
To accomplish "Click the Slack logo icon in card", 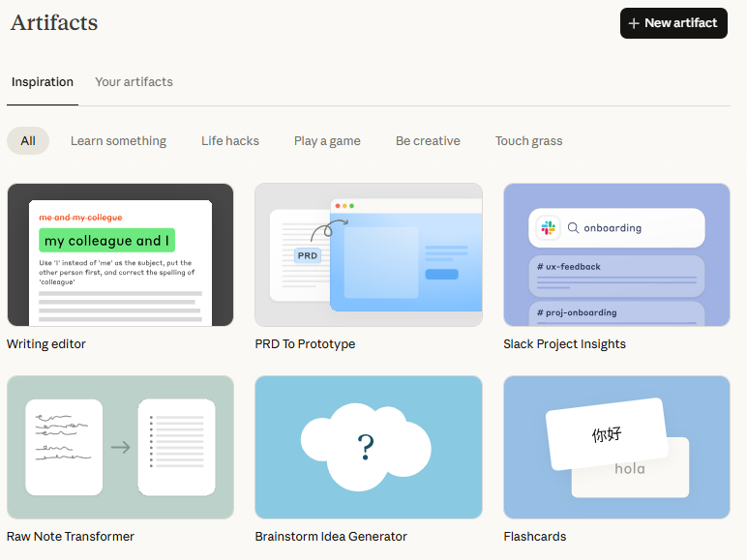I will [x=549, y=228].
